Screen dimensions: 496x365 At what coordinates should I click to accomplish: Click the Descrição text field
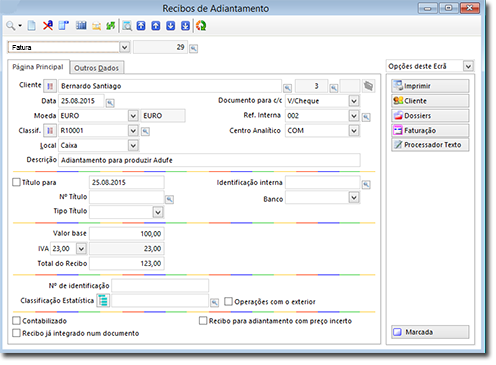tap(209, 160)
